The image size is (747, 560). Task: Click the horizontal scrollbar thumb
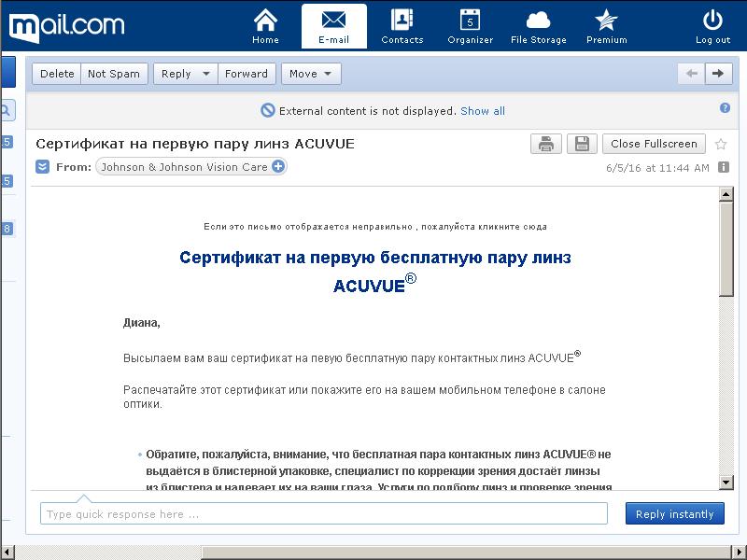point(466,553)
